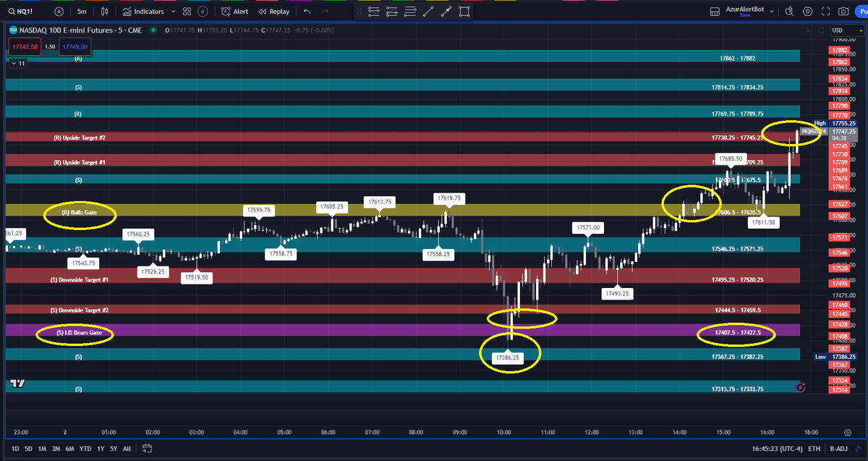Start bar Replay mode

point(273,12)
